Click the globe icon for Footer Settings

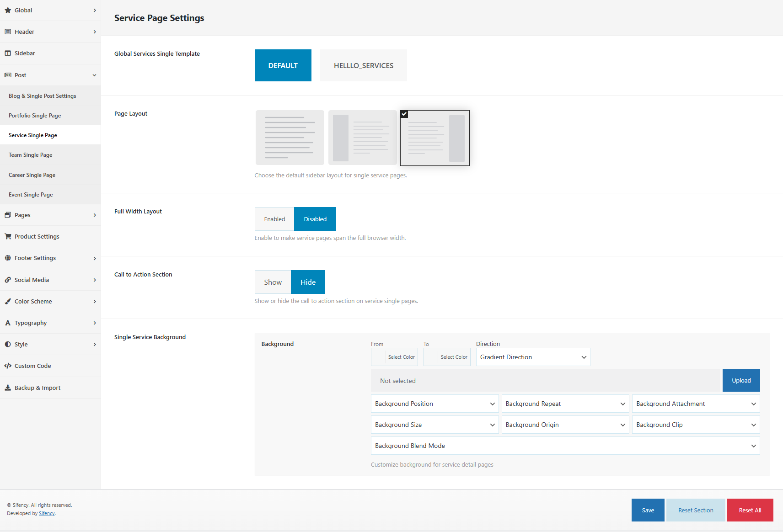(x=8, y=258)
